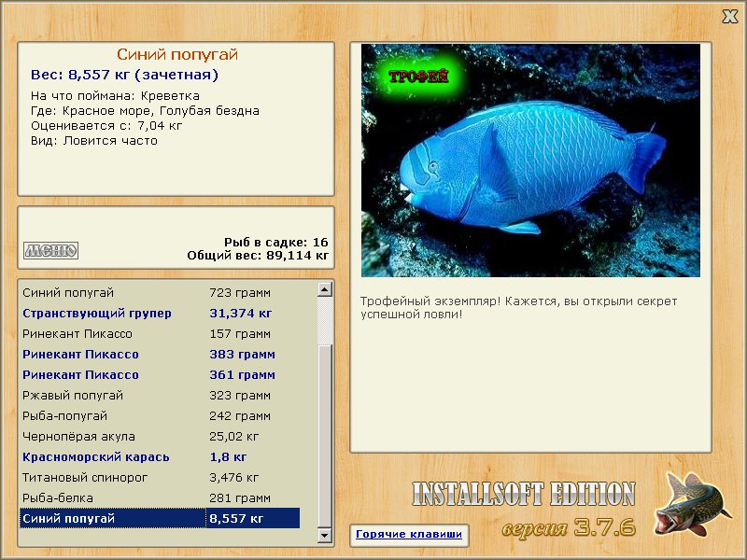Select the Ринекант Пикассо 361 грамм row
The height and width of the screenshot is (560, 747).
coord(160,375)
